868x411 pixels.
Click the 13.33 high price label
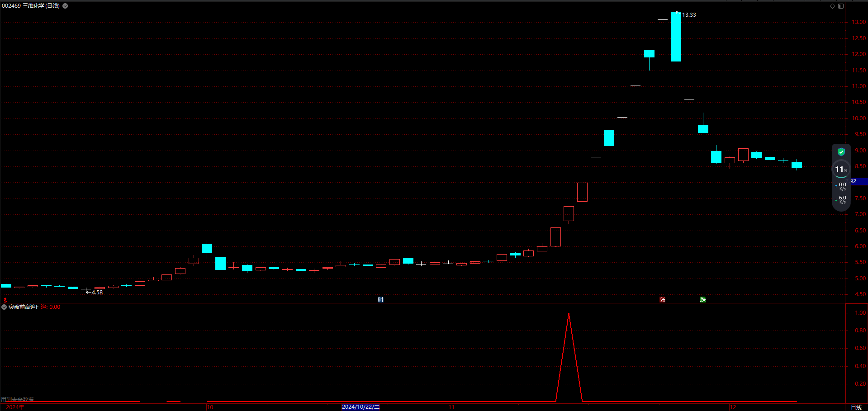689,15
